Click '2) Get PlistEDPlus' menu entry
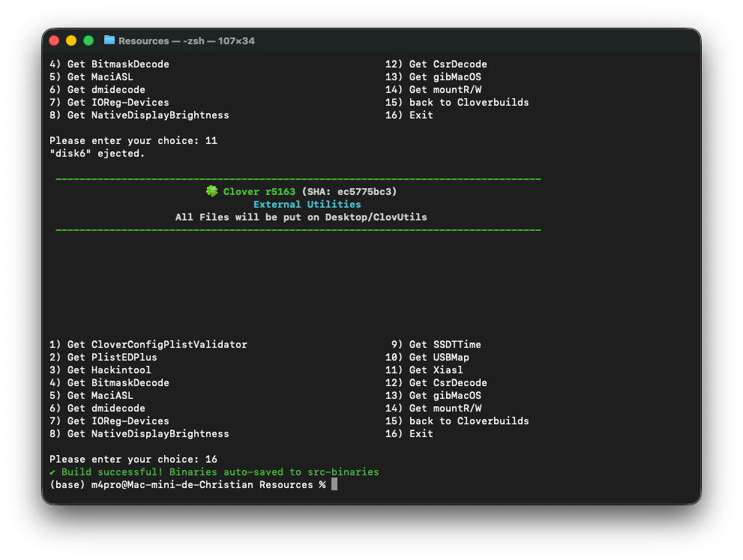Image resolution: width=743 pixels, height=560 pixels. (103, 358)
